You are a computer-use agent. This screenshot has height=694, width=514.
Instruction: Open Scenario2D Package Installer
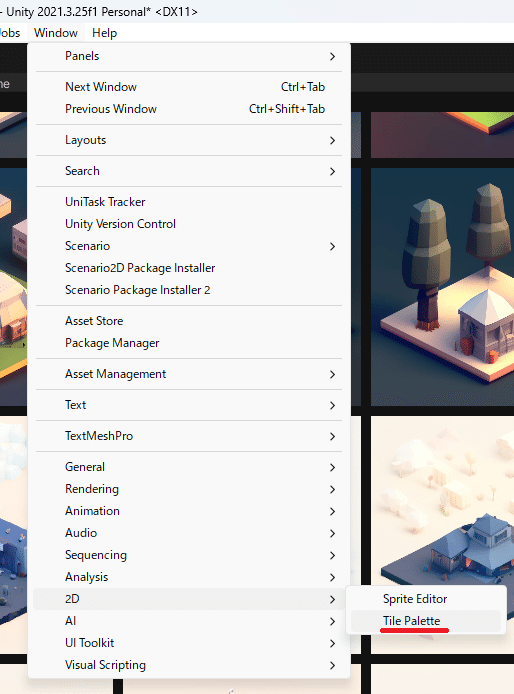[189, 268]
